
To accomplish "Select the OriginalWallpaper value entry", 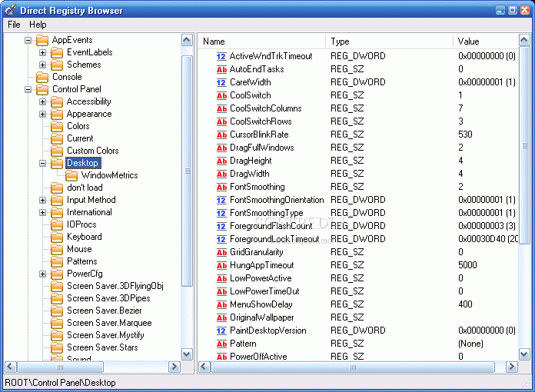I will pos(261,317).
